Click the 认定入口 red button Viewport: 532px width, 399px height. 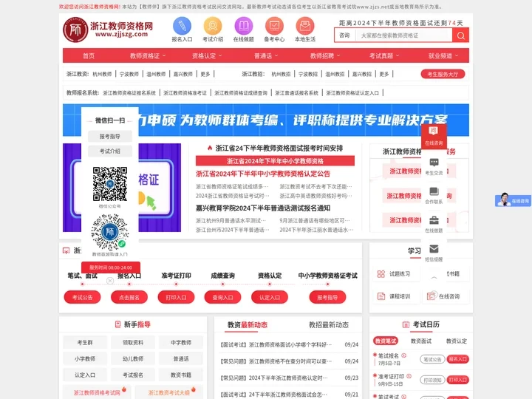click(x=270, y=297)
